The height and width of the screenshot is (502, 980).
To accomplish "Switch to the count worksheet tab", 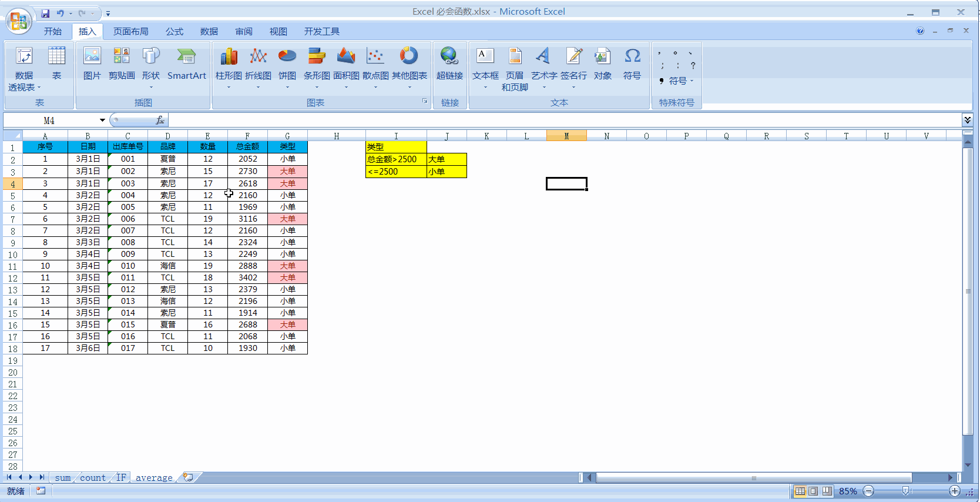I will coord(93,478).
